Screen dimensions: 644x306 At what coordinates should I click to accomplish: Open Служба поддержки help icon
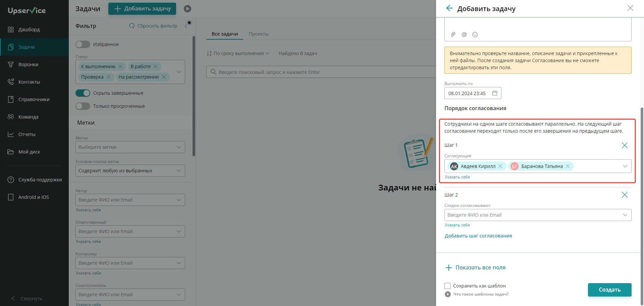tap(11, 180)
